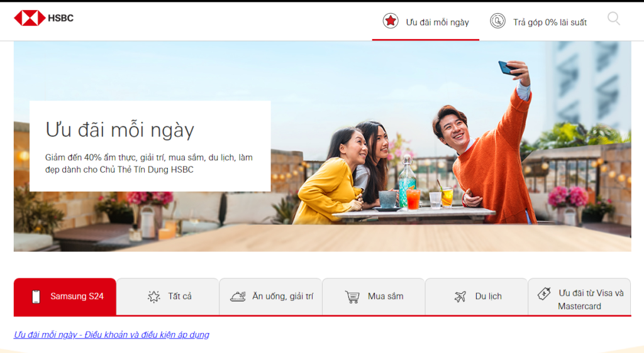Open search with the magnifier icon

click(x=613, y=19)
